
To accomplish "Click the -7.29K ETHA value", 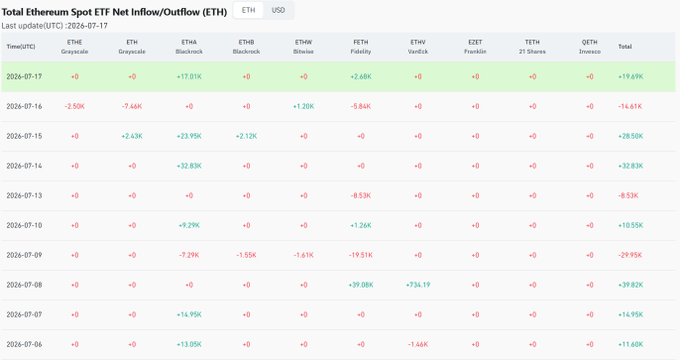I will 189,255.
